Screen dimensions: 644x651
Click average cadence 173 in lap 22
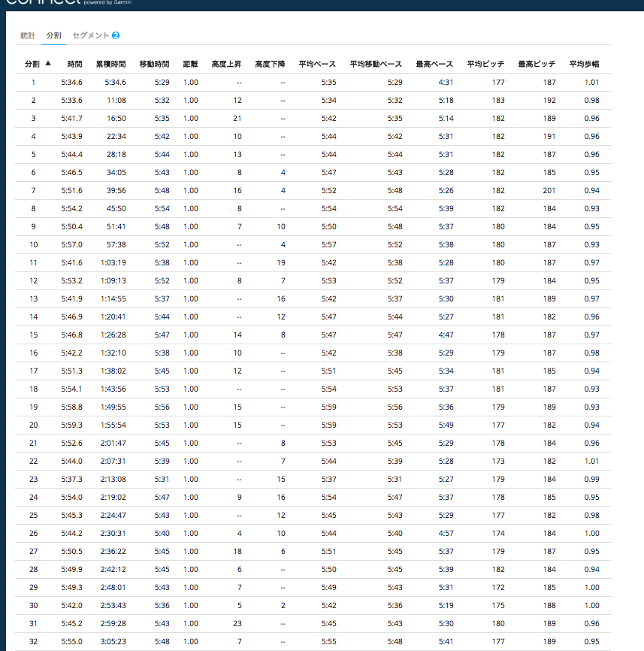coord(498,462)
